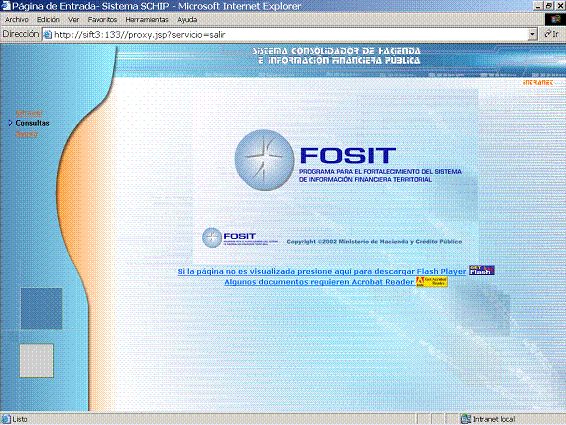Minimize the Internet Explorer window

pyautogui.click(x=538, y=6)
